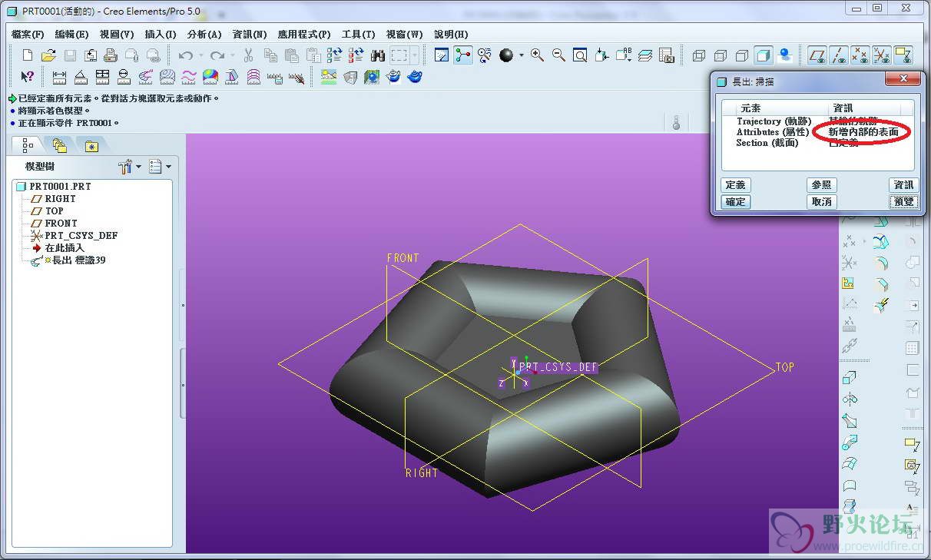Open the redo history dropdown arrow
The height and width of the screenshot is (560, 931).
pyautogui.click(x=233, y=55)
